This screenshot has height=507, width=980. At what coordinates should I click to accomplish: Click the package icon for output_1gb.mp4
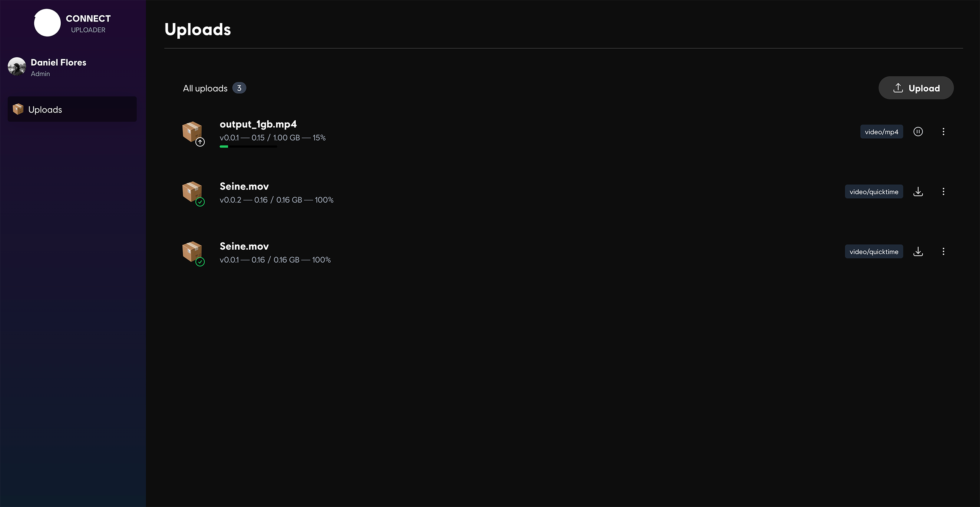click(192, 131)
